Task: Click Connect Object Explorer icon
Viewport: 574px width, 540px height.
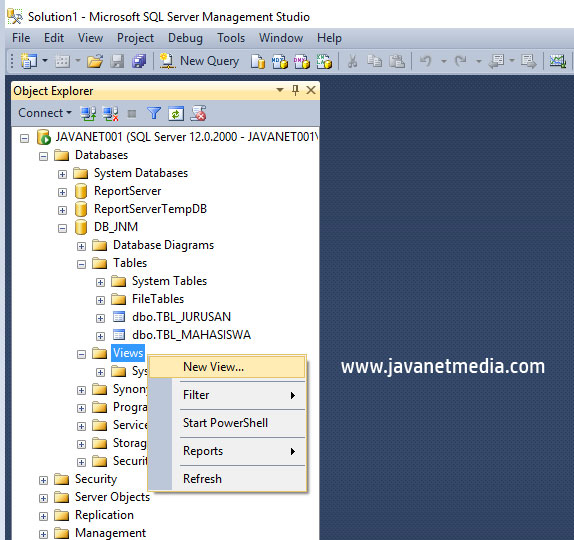Action: click(x=88, y=113)
